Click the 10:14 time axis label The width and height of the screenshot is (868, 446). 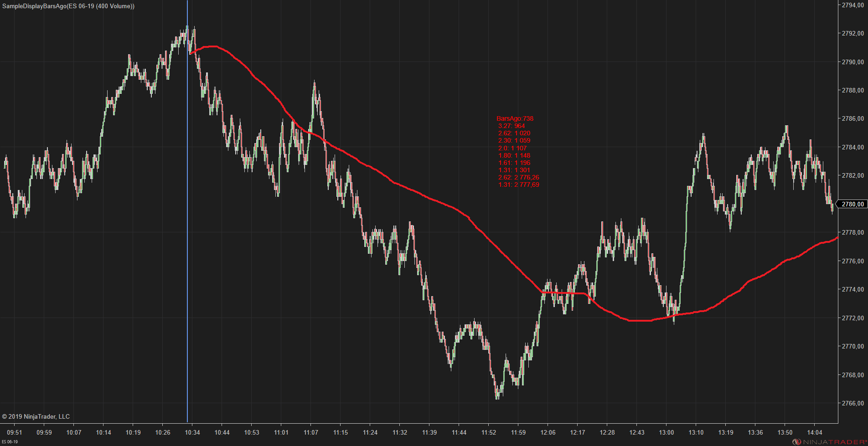coord(103,432)
